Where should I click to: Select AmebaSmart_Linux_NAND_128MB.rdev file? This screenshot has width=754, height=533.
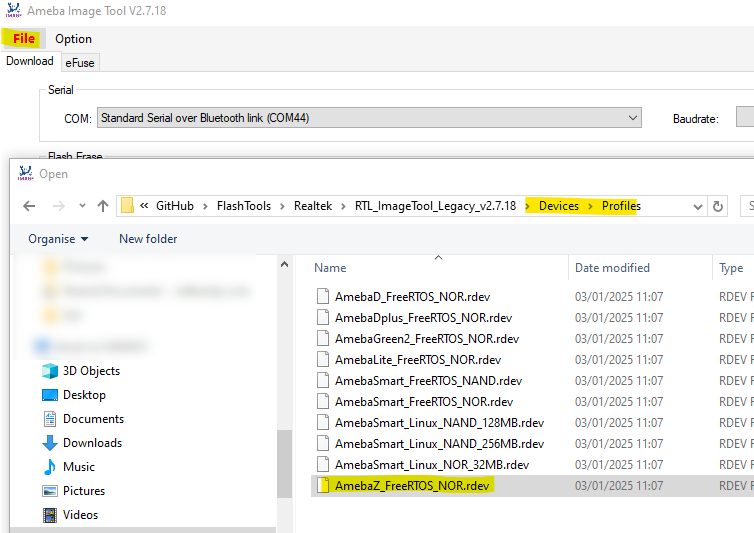[x=439, y=423]
